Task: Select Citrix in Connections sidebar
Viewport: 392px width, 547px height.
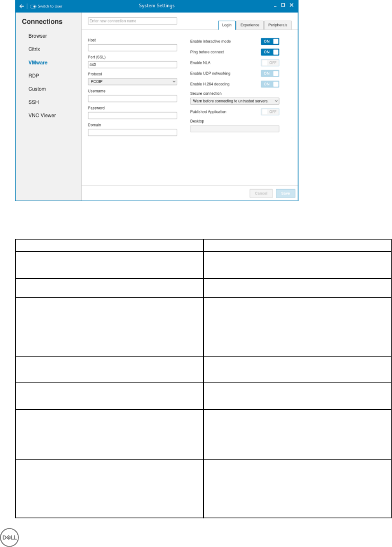Action: [34, 49]
